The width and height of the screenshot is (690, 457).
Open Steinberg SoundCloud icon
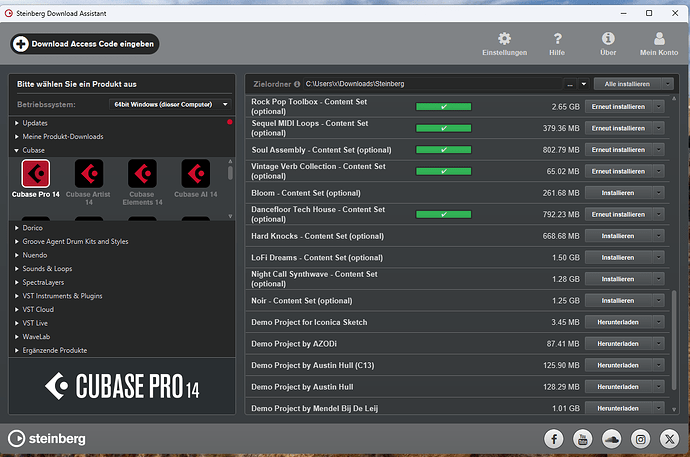point(612,439)
